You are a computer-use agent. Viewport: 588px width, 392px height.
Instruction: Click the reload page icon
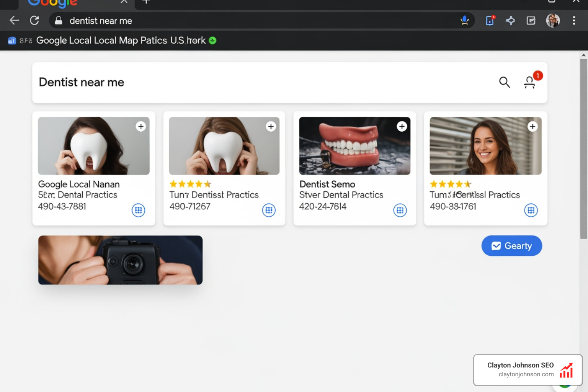pyautogui.click(x=34, y=20)
